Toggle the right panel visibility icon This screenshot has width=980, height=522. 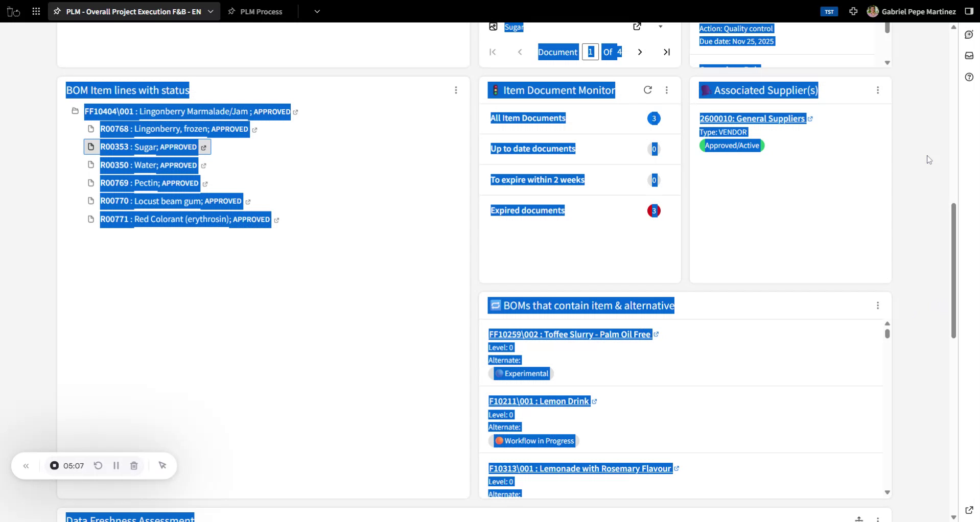[x=968, y=11]
